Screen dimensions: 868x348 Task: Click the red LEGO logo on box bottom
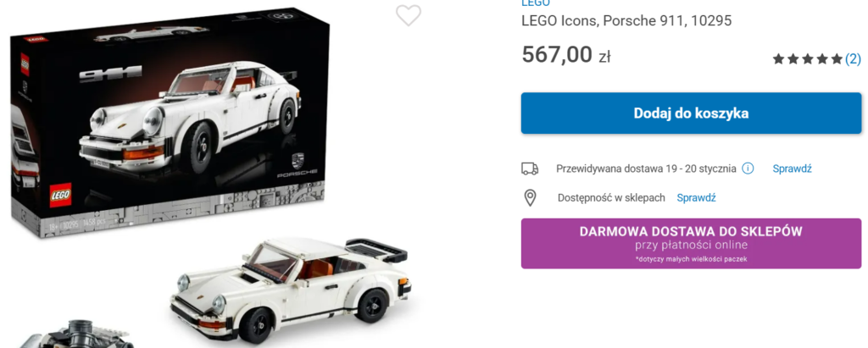pyautogui.click(x=60, y=196)
